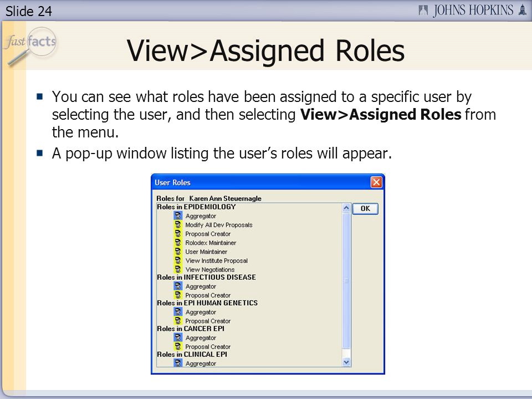Select the View Negotiations row text

(209, 270)
